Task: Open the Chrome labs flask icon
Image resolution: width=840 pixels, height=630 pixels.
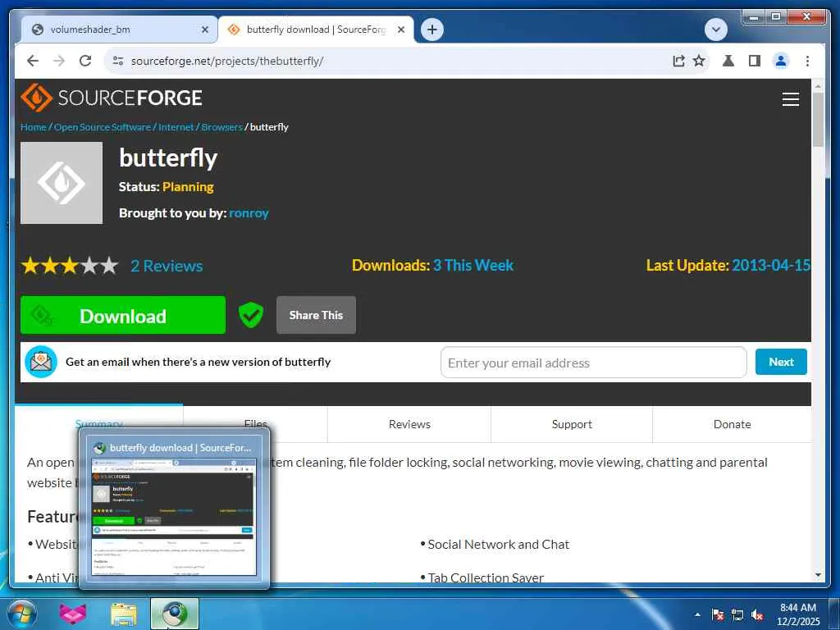Action: (728, 61)
